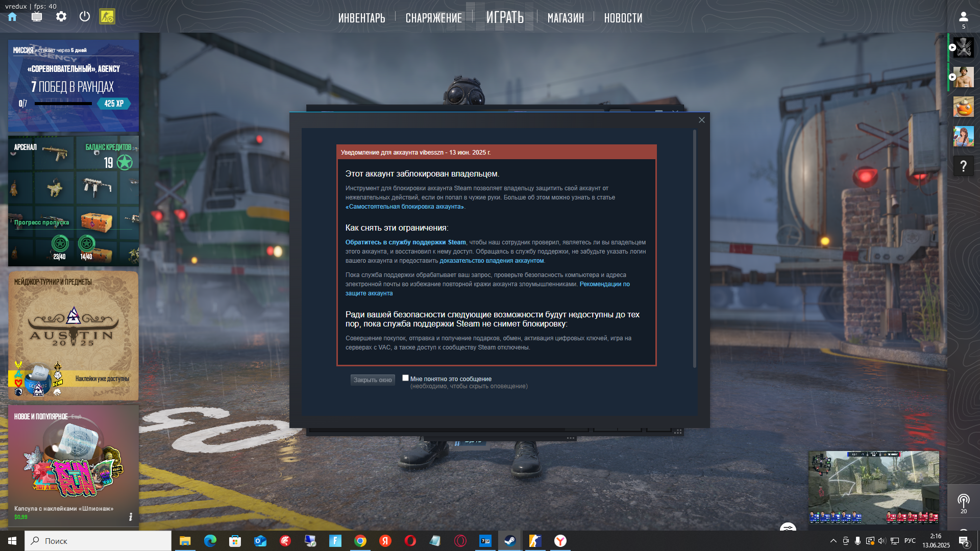Open доказательство владения аккаунтом link
This screenshot has height=551, width=980.
(x=492, y=261)
